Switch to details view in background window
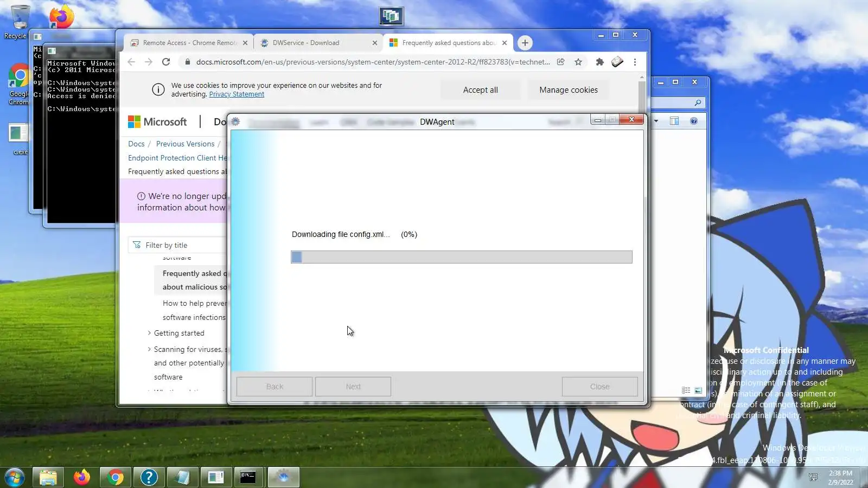Image resolution: width=868 pixels, height=488 pixels. pyautogui.click(x=686, y=390)
